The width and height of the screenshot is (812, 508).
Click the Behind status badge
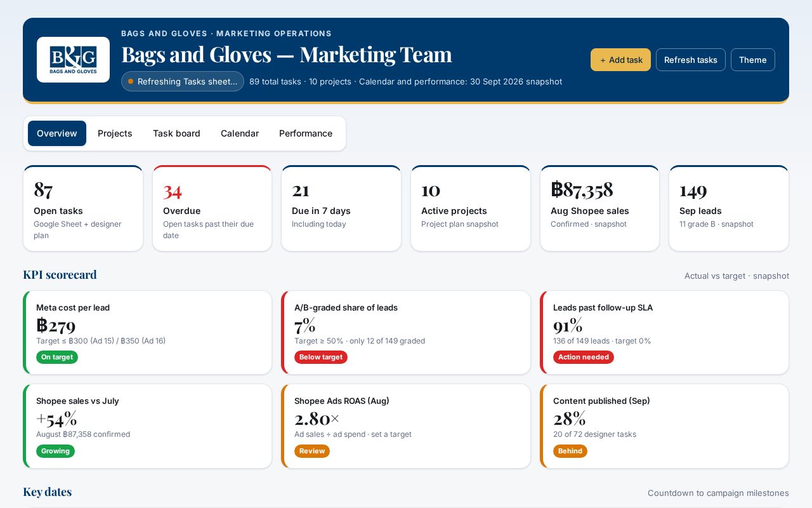click(570, 451)
